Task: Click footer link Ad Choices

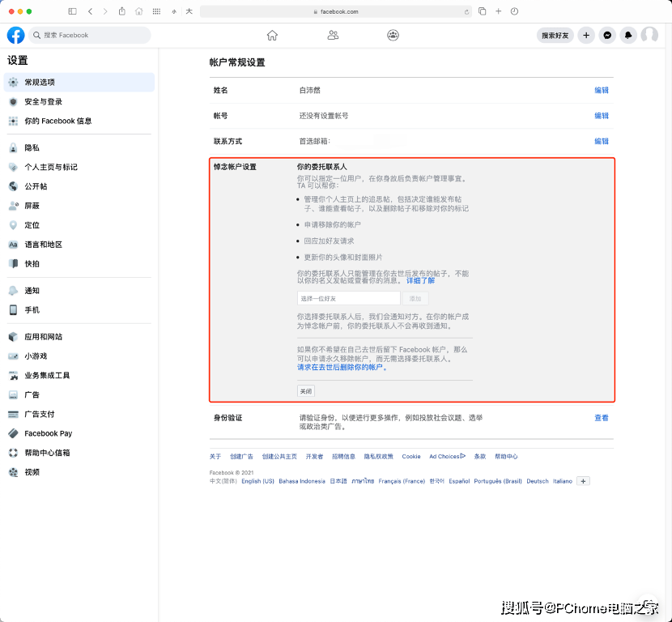Action: [447, 457]
